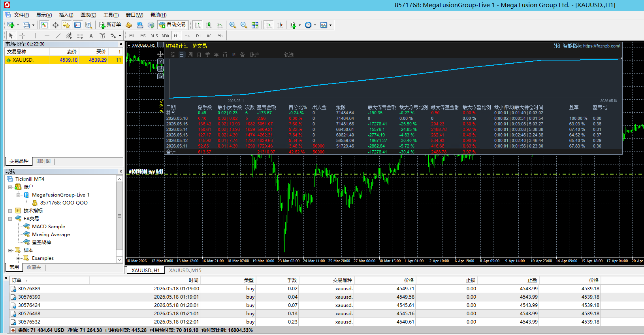Open the 工具(T) menu

pyautogui.click(x=111, y=15)
